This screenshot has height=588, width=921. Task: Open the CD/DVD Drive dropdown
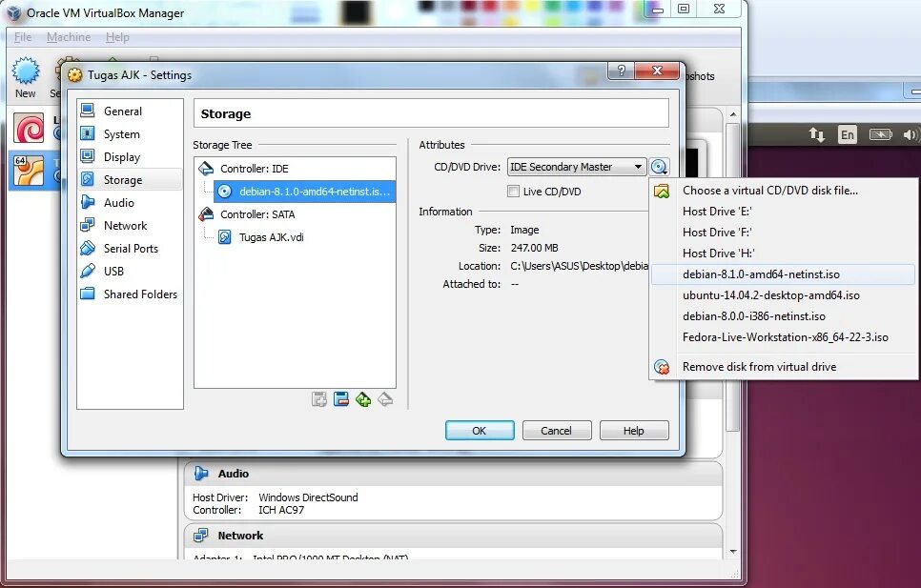[576, 167]
